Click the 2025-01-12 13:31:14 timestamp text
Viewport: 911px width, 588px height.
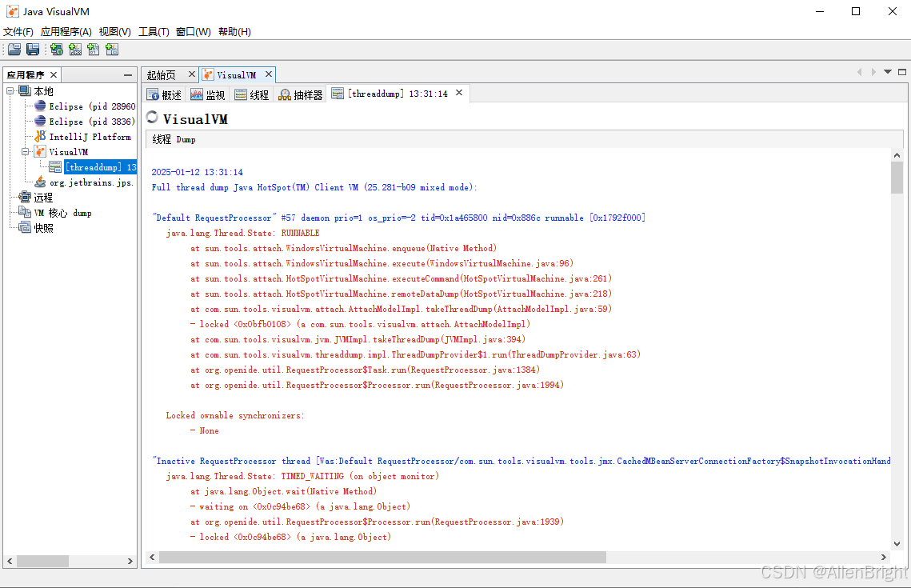click(x=198, y=172)
